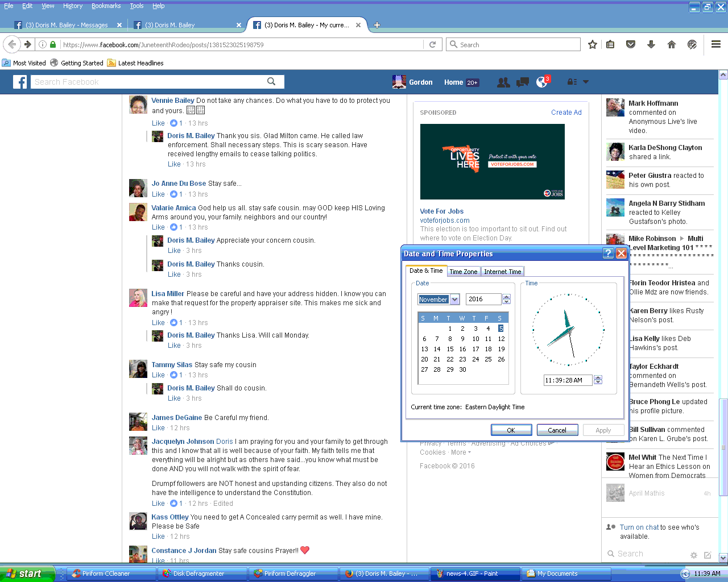Click the Firefox home icon
728x582 pixels.
[x=671, y=44]
